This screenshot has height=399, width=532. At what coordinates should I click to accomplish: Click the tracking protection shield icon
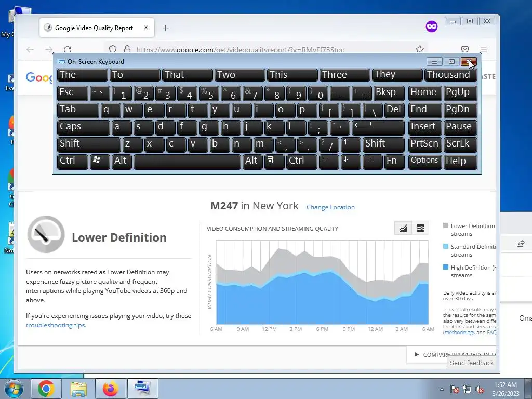[113, 49]
